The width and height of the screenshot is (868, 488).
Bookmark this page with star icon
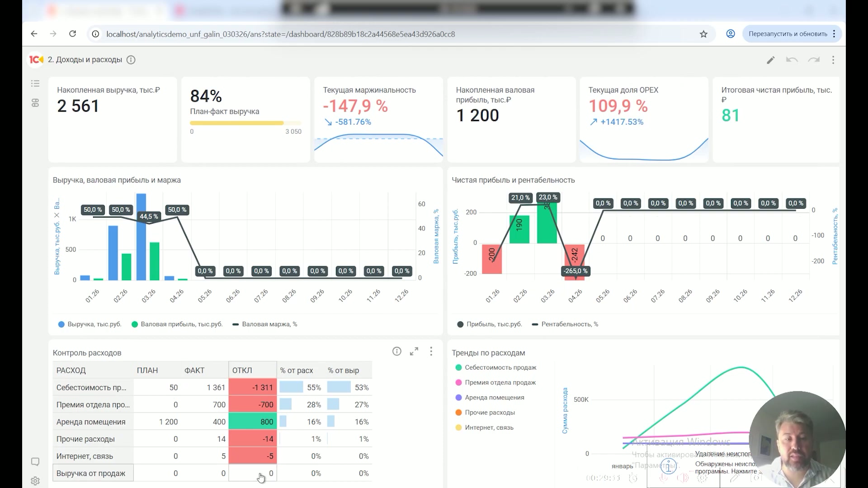[703, 34]
